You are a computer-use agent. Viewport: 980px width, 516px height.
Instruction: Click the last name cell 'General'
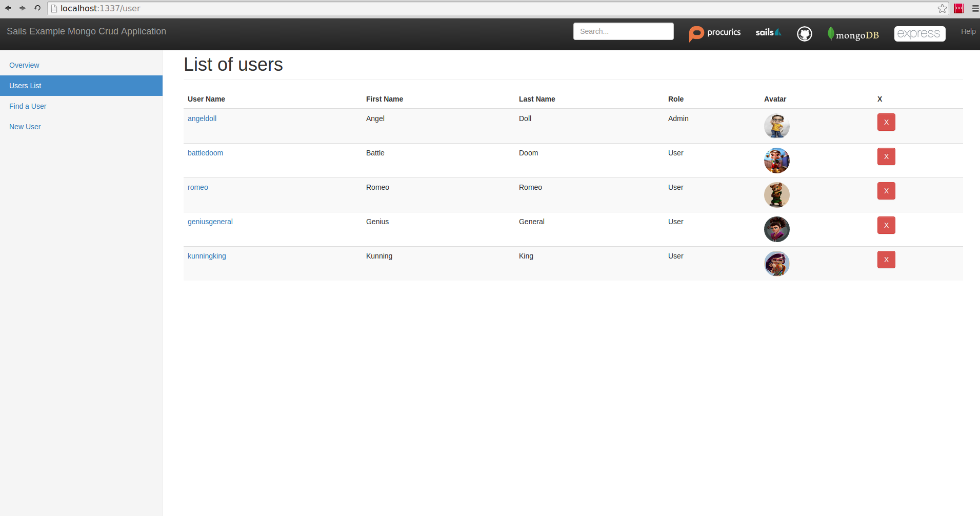pos(532,222)
